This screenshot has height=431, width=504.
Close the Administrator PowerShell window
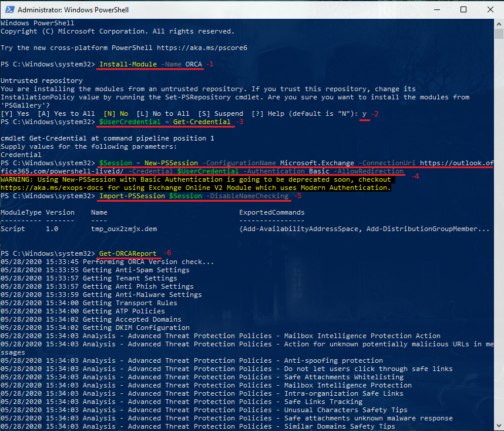tap(490, 9)
